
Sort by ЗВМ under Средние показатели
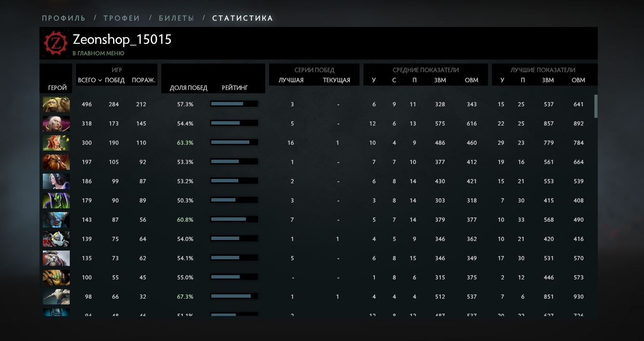[440, 80]
